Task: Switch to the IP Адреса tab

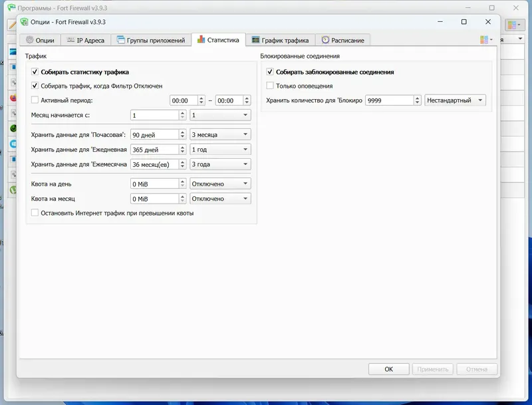Action: [86, 40]
